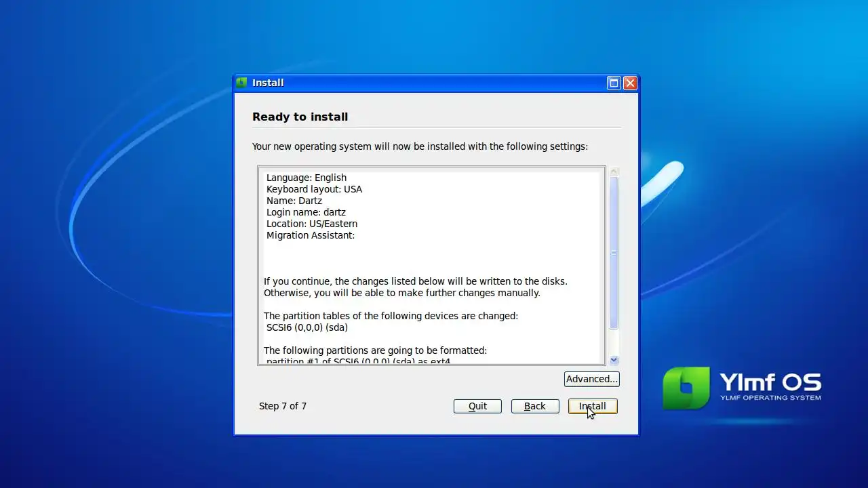Close the Install window with red X

click(630, 83)
